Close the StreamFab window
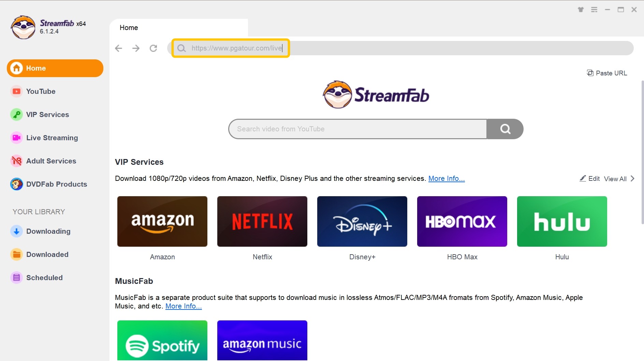This screenshot has height=361, width=644. pyautogui.click(x=634, y=10)
